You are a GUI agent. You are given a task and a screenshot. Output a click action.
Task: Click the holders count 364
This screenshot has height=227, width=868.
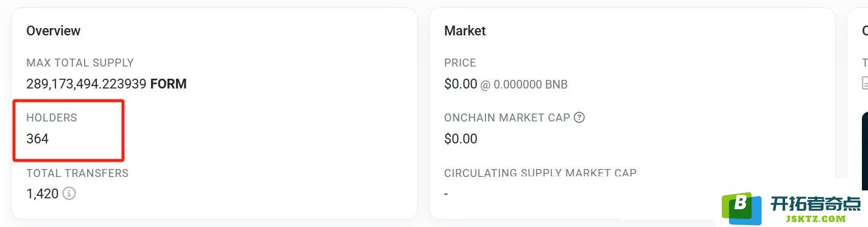tap(37, 139)
